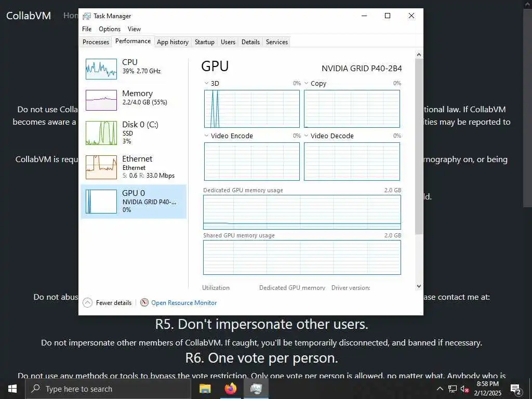
Task: Click the Driver version label
Action: 351,288
